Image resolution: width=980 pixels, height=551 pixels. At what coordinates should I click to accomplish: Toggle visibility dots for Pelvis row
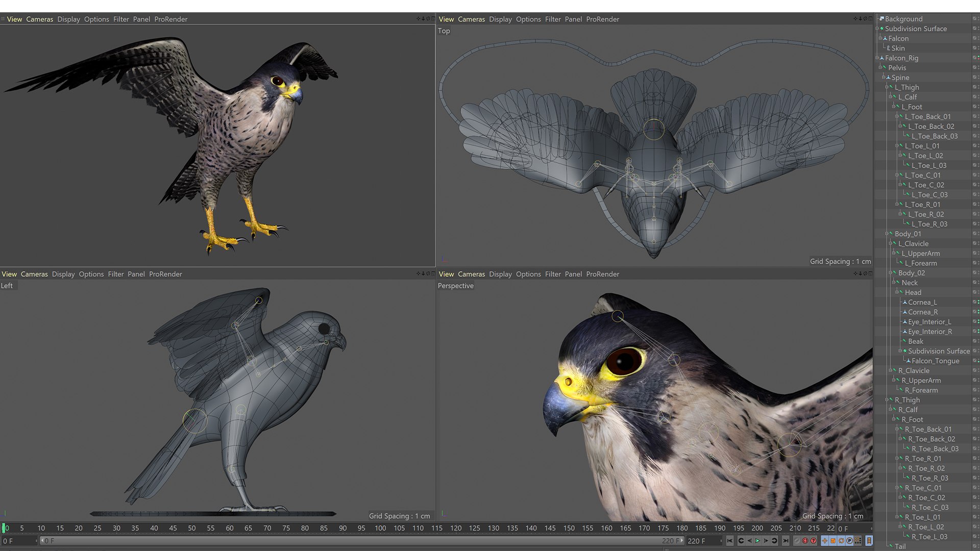(978, 67)
